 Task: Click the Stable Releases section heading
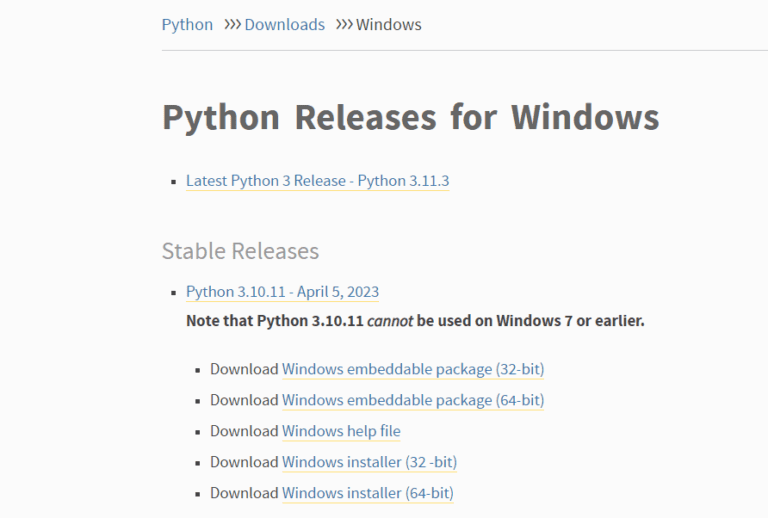point(240,251)
